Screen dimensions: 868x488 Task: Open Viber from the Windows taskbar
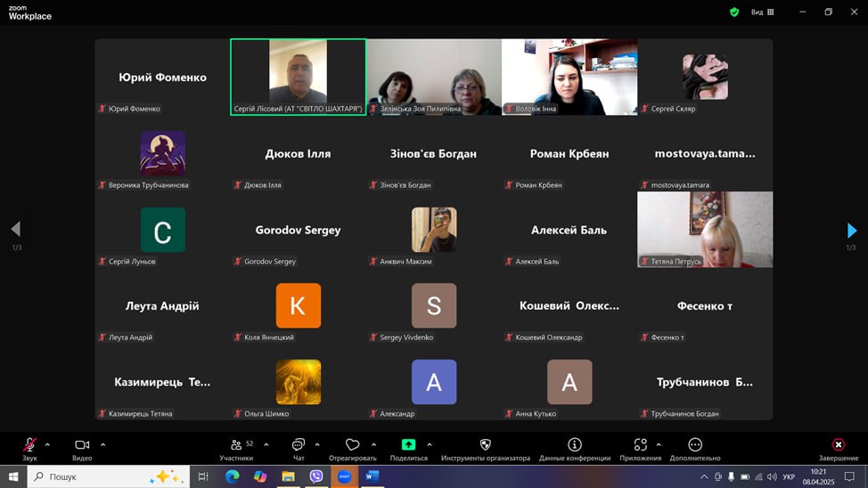click(316, 476)
